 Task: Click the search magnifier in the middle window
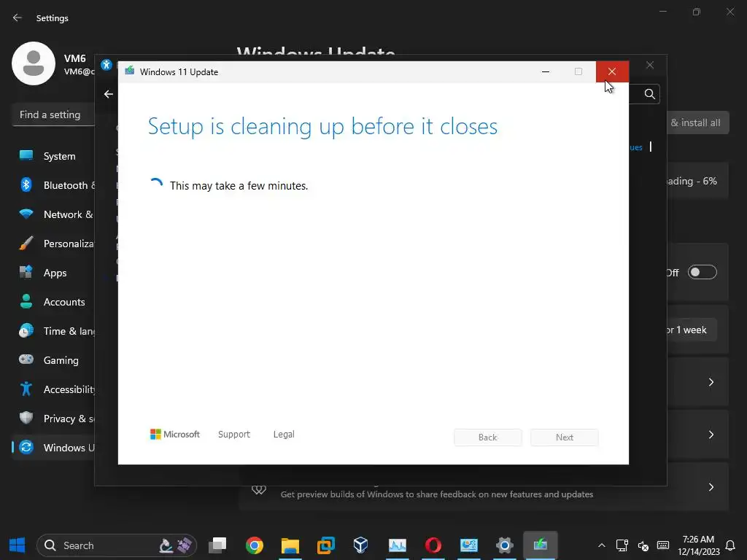point(650,94)
